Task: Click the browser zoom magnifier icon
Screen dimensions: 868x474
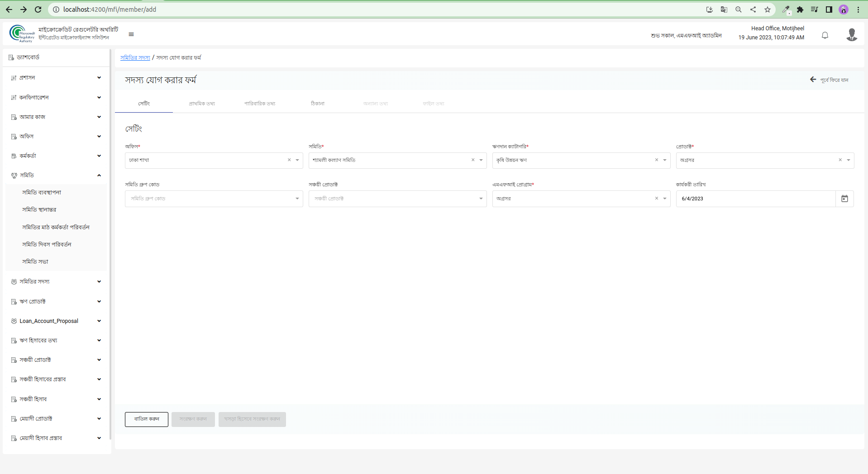Action: (x=739, y=9)
